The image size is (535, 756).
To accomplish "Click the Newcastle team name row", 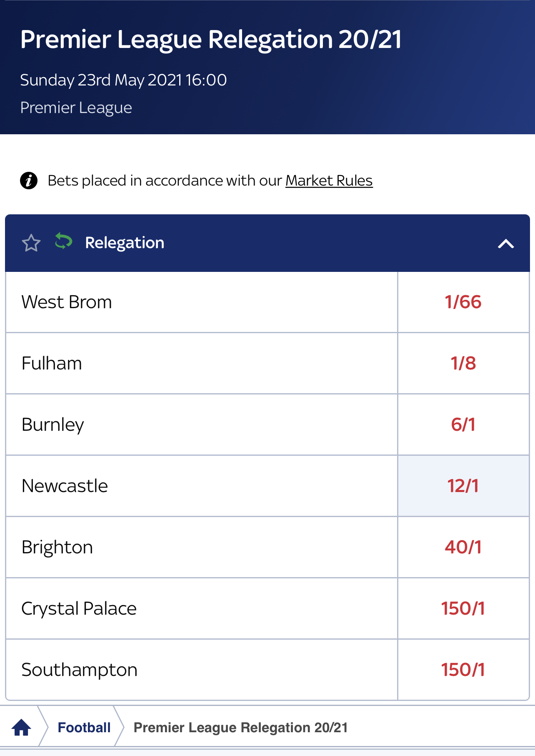I will click(202, 486).
